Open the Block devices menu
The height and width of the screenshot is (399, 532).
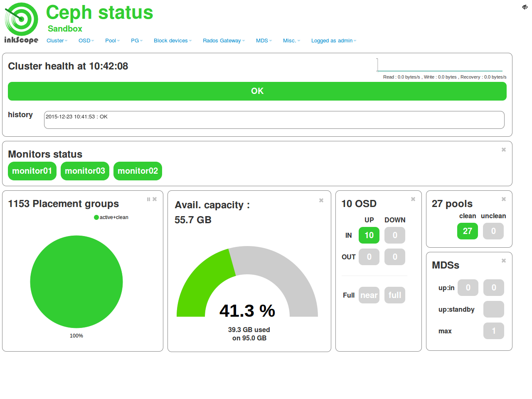pos(172,41)
